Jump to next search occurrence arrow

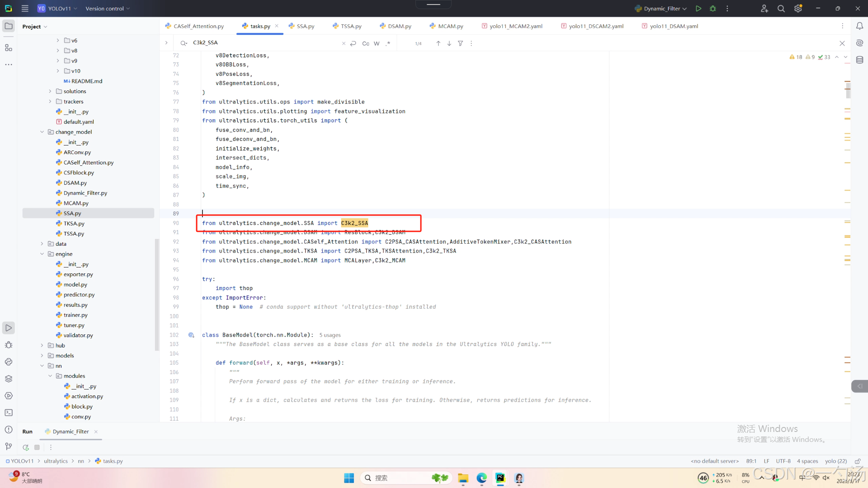click(x=449, y=43)
